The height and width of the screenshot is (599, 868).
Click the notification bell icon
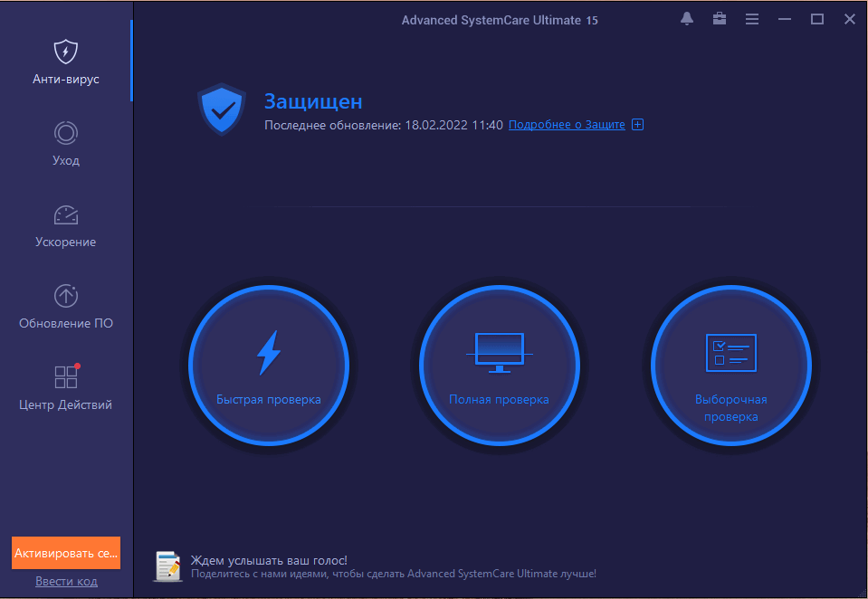tap(686, 19)
